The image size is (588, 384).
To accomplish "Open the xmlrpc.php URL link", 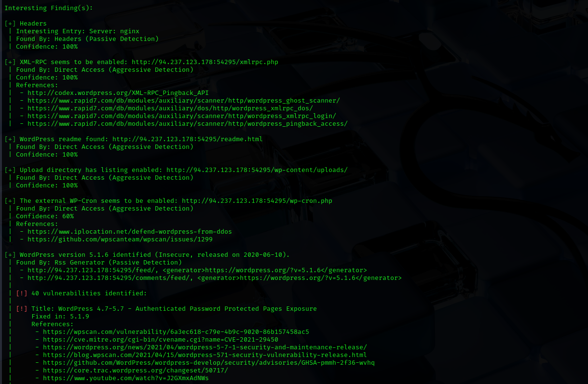I will [x=205, y=62].
